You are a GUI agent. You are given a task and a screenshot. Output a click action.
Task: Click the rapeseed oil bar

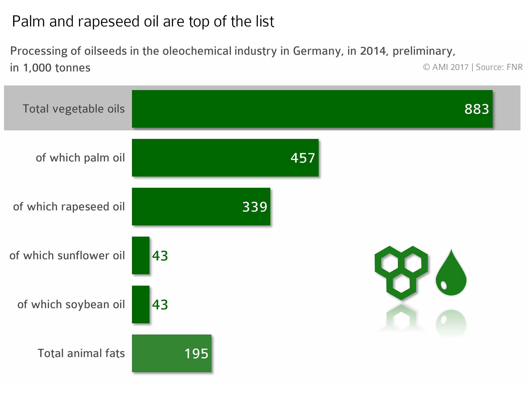(x=201, y=206)
